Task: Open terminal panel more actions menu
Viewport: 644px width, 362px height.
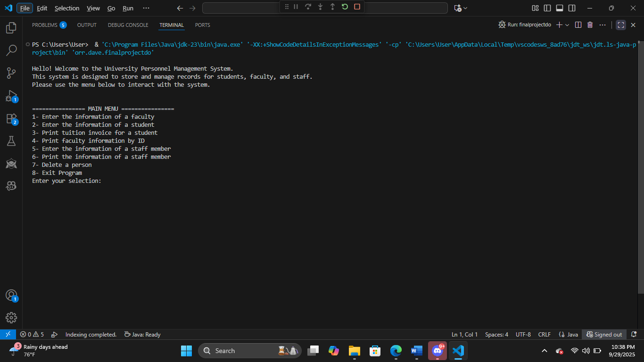Action: 603,25
